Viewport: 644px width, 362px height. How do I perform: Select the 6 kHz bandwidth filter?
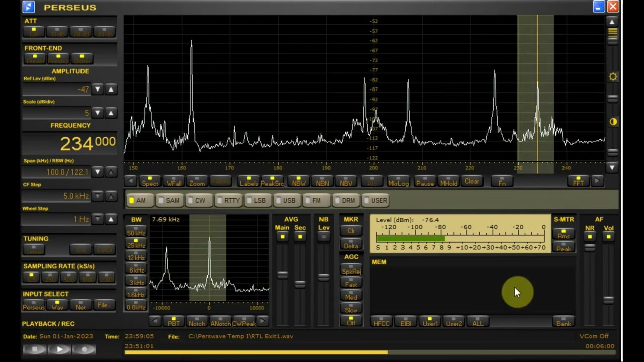click(x=136, y=269)
